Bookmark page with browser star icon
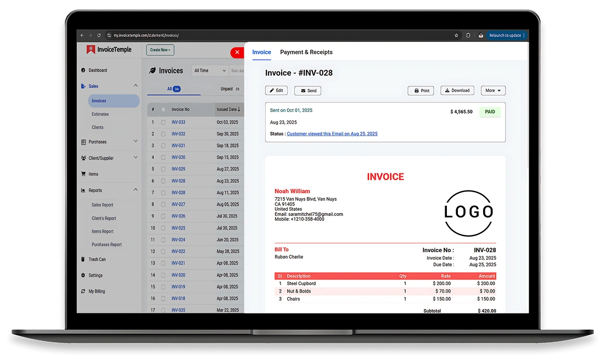The height and width of the screenshot is (364, 616). click(x=456, y=35)
